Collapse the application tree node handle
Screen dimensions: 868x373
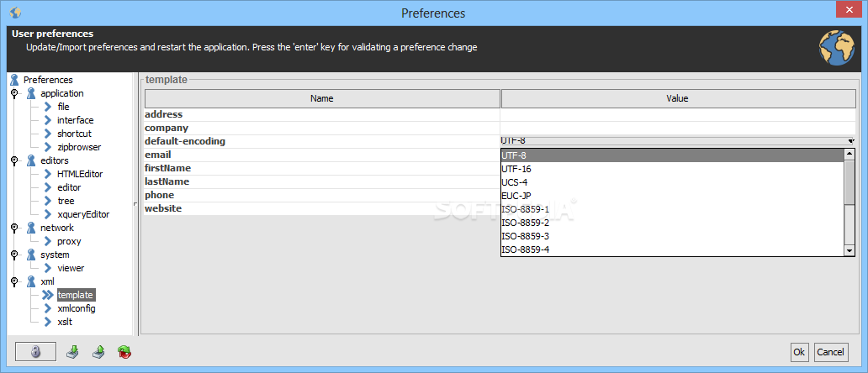point(13,93)
